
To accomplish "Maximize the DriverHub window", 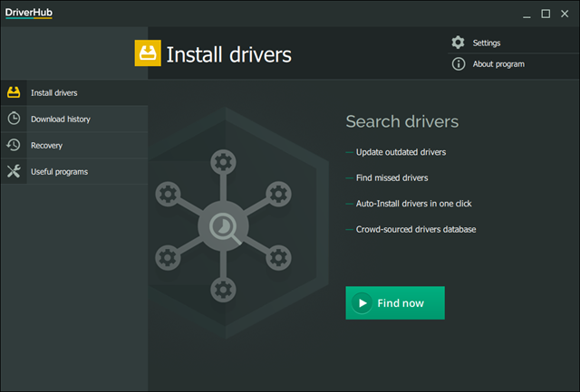I will click(x=546, y=14).
